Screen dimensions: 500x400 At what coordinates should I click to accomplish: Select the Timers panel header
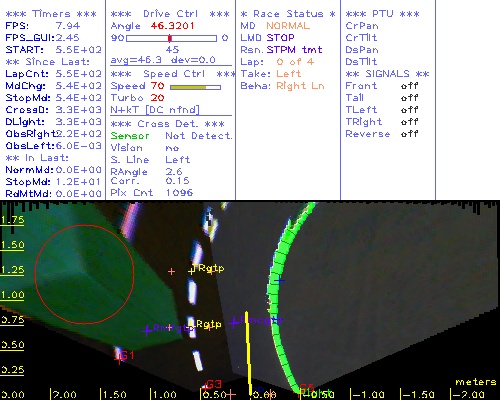click(51, 14)
